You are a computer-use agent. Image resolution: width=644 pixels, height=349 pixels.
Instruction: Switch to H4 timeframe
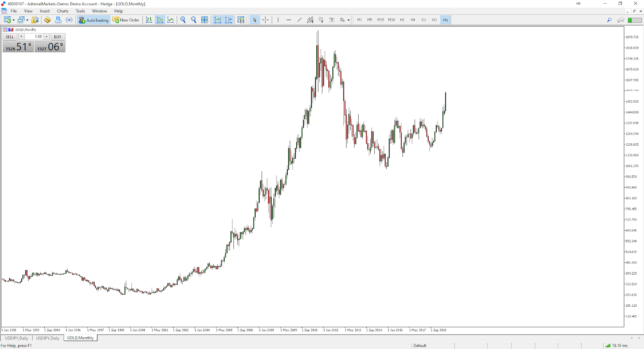point(413,20)
